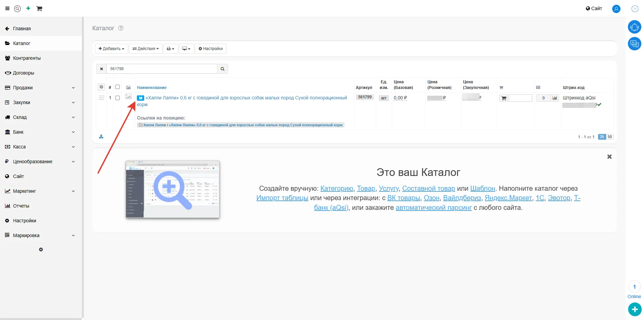Click add-to-cart icon in product row
The height and width of the screenshot is (320, 644).
tap(503, 98)
